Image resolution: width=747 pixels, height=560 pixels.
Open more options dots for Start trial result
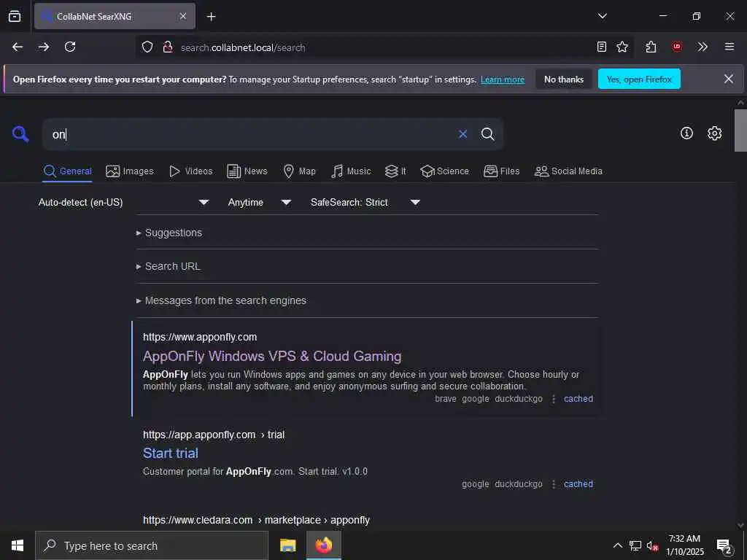tap(553, 484)
